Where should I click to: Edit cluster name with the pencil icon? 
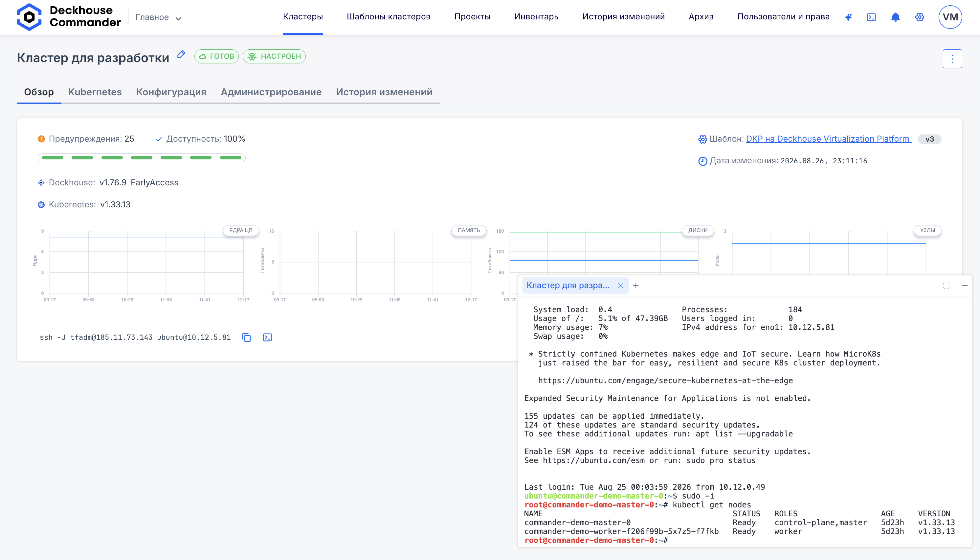[181, 54]
